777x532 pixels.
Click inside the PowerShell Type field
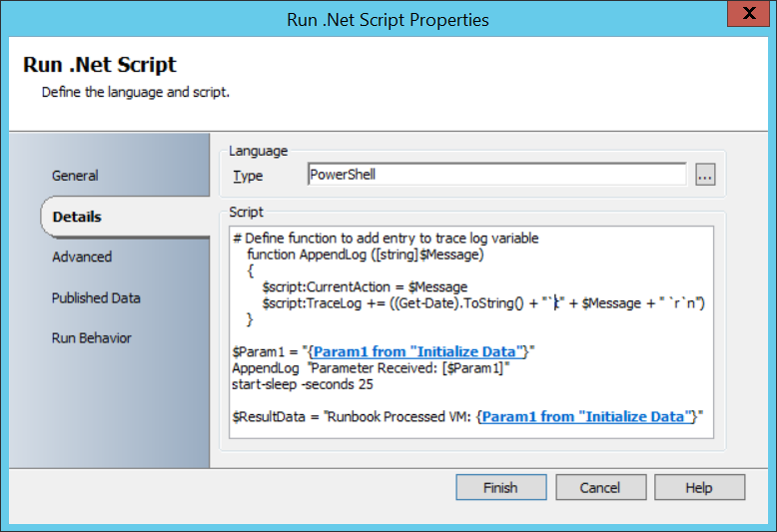(x=497, y=175)
